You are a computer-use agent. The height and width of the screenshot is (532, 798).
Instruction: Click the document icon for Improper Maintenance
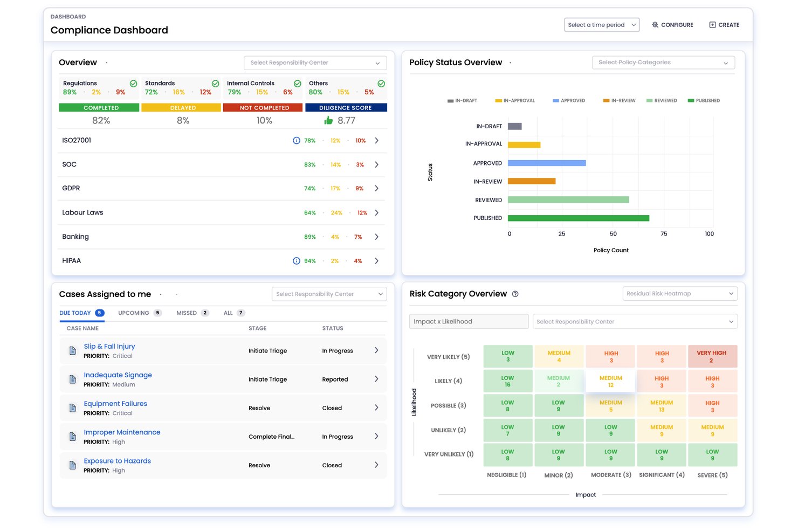[x=73, y=437]
